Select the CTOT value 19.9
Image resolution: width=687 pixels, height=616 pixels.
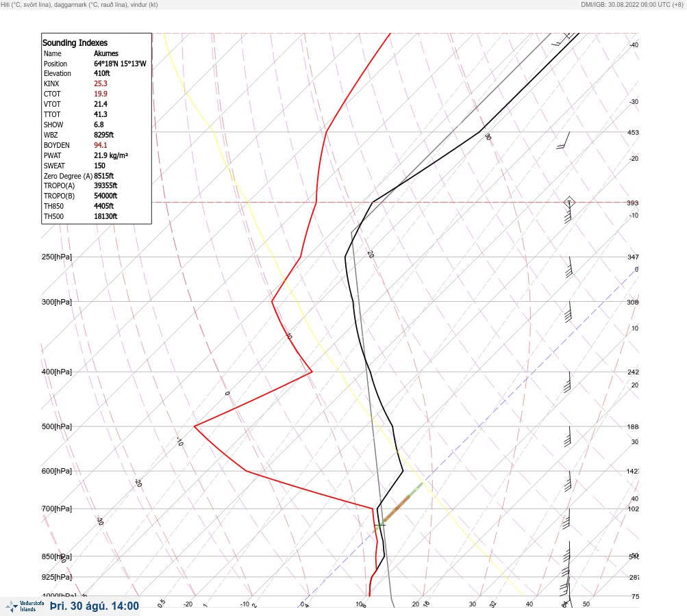click(101, 94)
